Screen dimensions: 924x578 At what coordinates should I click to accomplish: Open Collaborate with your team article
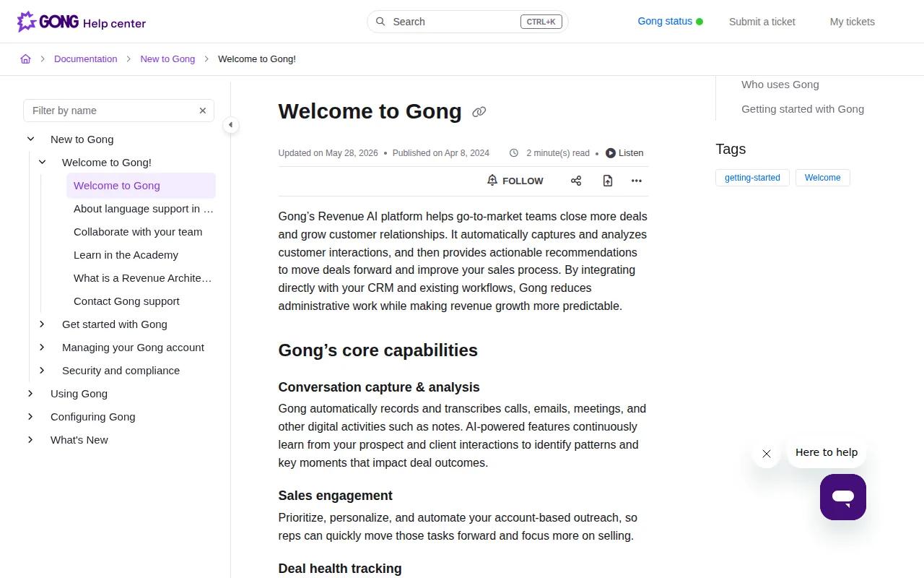(x=138, y=232)
